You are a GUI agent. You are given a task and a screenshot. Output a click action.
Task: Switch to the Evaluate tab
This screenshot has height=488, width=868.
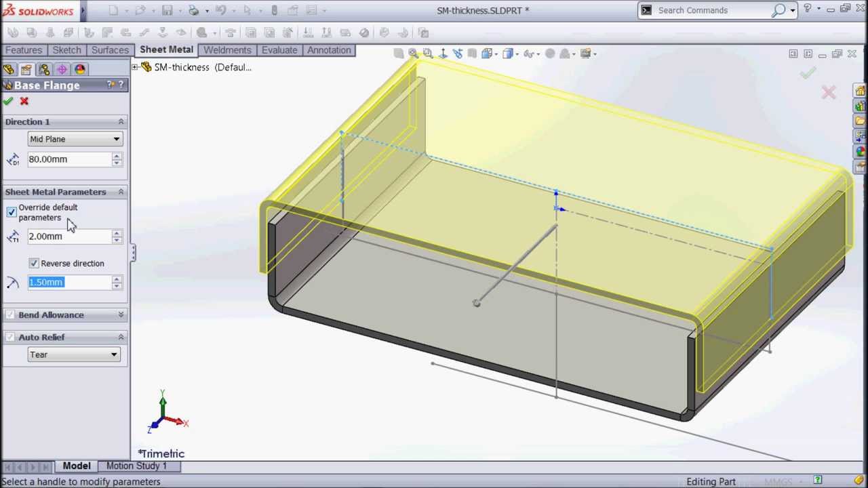click(x=279, y=50)
